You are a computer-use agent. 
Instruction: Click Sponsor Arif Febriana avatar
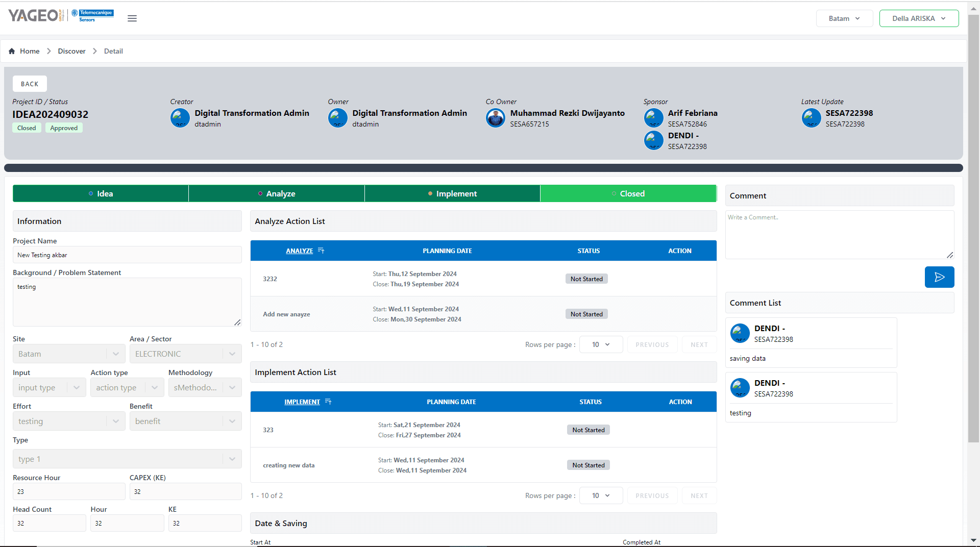coord(653,118)
